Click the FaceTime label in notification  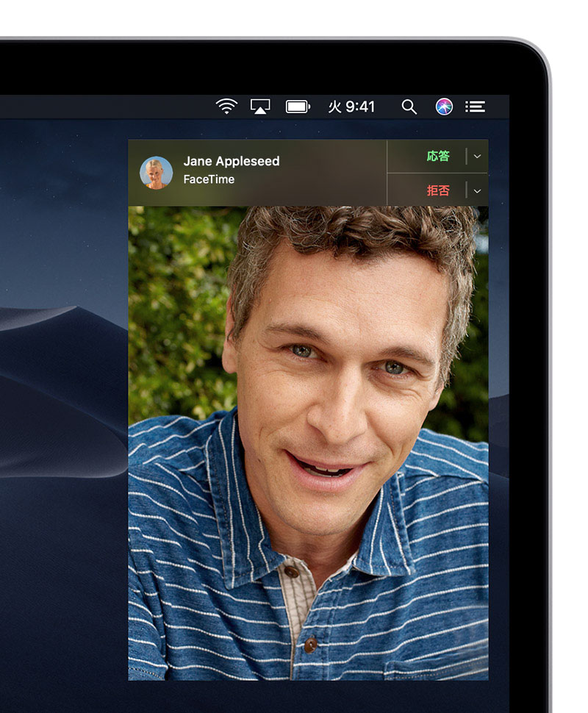(209, 179)
